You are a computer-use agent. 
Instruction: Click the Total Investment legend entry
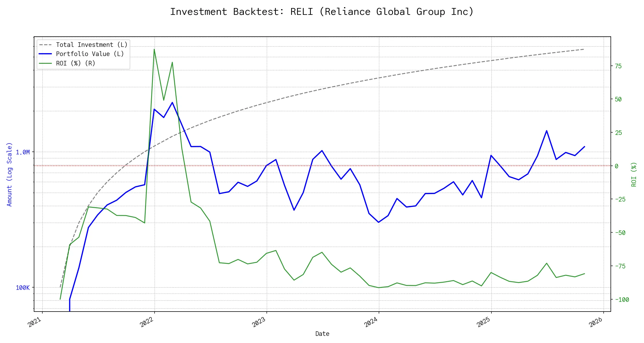[x=92, y=45]
